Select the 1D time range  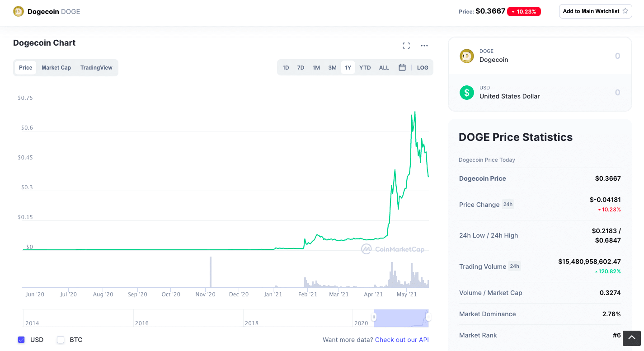pyautogui.click(x=286, y=68)
